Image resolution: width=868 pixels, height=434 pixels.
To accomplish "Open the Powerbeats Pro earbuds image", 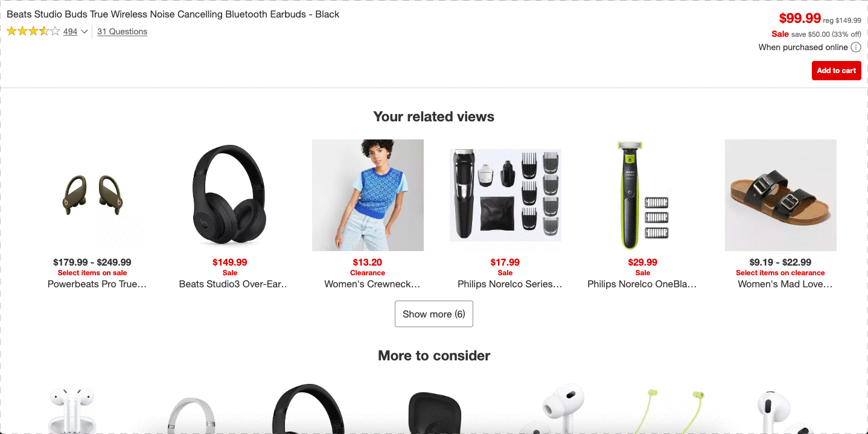I will [x=92, y=195].
